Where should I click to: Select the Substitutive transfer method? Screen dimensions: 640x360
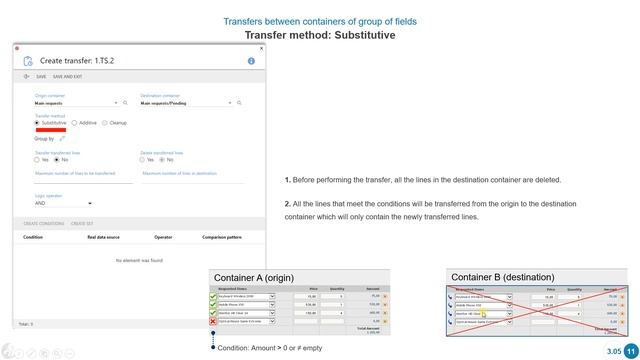point(37,123)
